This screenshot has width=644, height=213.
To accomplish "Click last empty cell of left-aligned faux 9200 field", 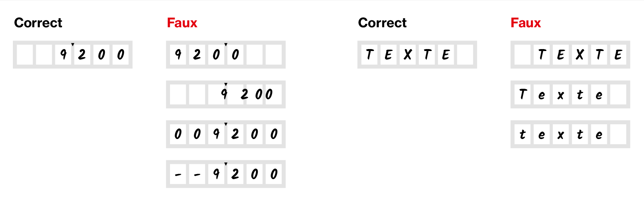I will (x=273, y=55).
